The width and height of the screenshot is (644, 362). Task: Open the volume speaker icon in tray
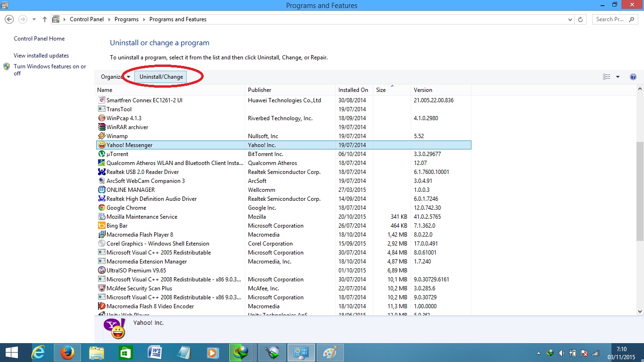561,353
